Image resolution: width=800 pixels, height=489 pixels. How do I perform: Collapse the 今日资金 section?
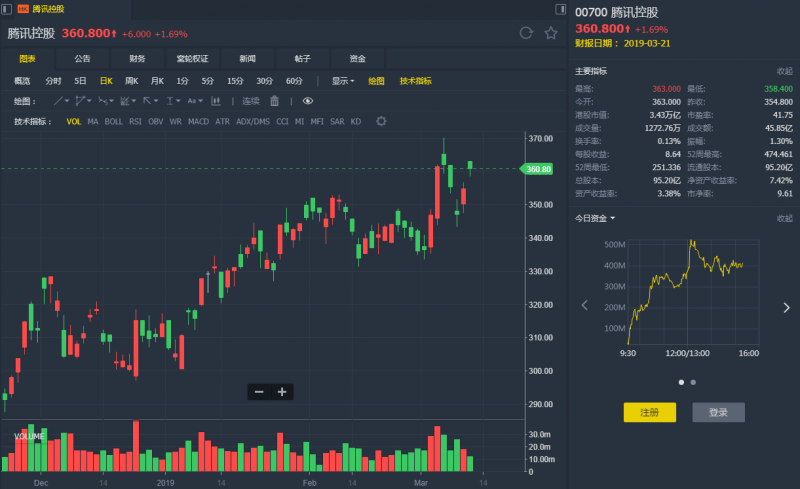click(785, 218)
